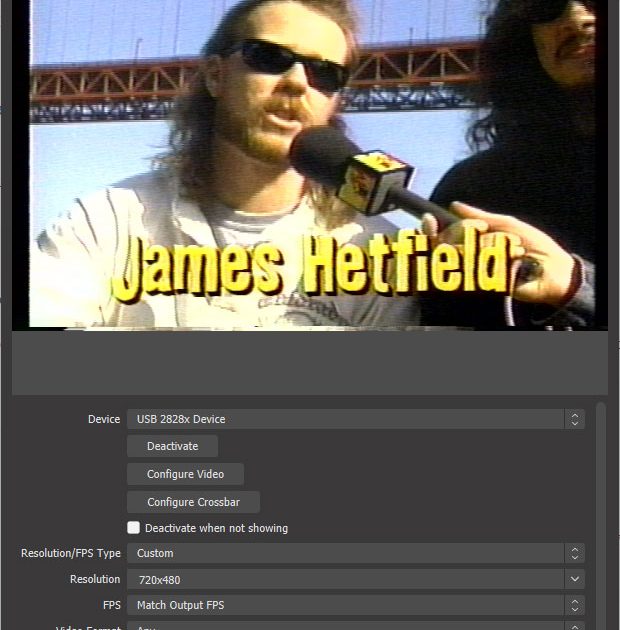Open the Resolution/FPS Type Custom dropdown
The image size is (620, 630).
tap(345, 553)
